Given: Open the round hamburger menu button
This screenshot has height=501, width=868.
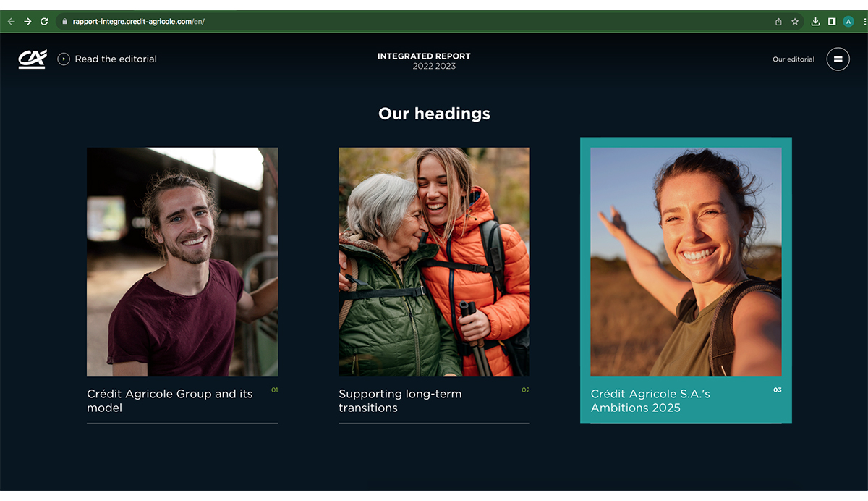Looking at the screenshot, I should (x=838, y=59).
